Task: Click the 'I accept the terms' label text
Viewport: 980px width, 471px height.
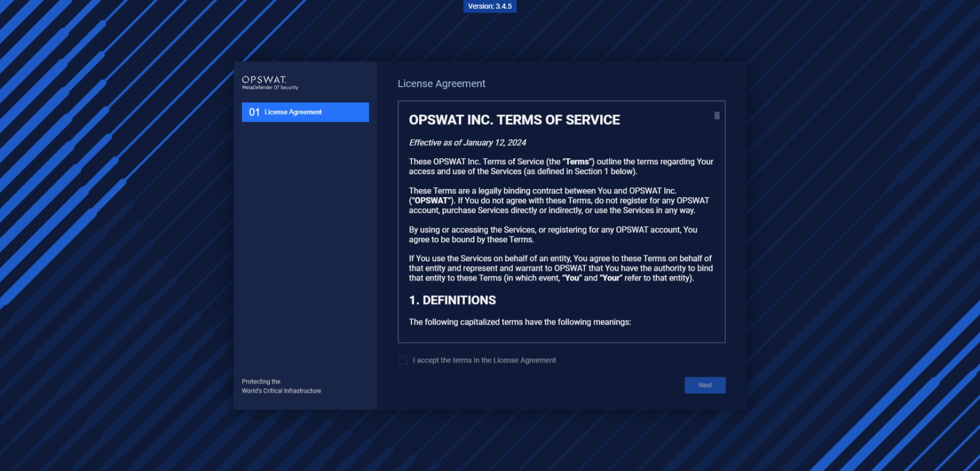Action: click(485, 360)
